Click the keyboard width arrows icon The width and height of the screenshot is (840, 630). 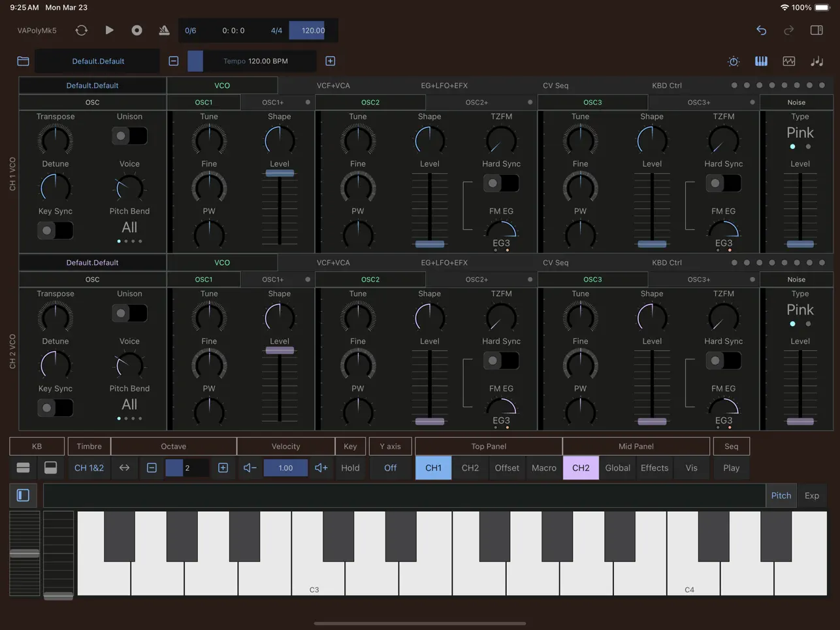pyautogui.click(x=124, y=468)
